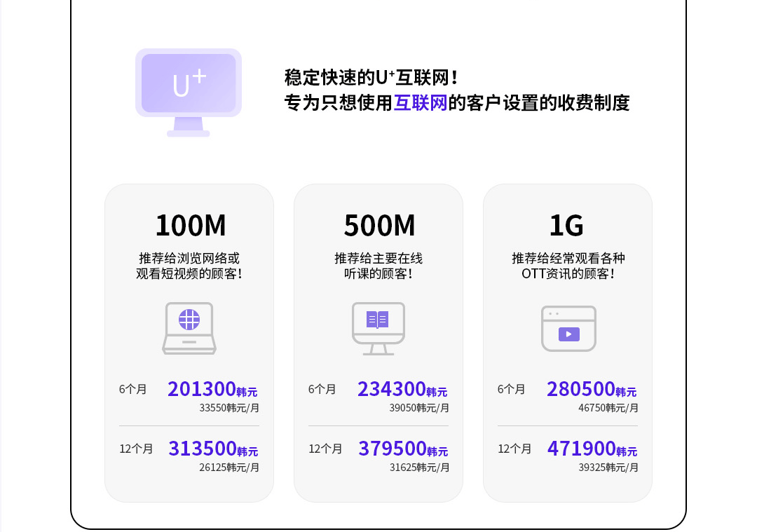Click the 471900韩元 twelve-month price
The image size is (757, 532).
pos(592,449)
